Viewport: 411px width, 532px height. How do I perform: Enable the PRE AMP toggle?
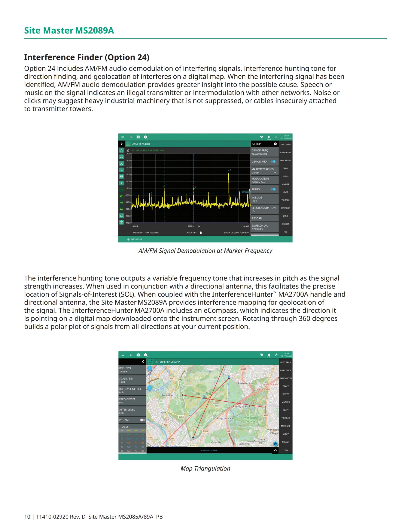coord(143,420)
